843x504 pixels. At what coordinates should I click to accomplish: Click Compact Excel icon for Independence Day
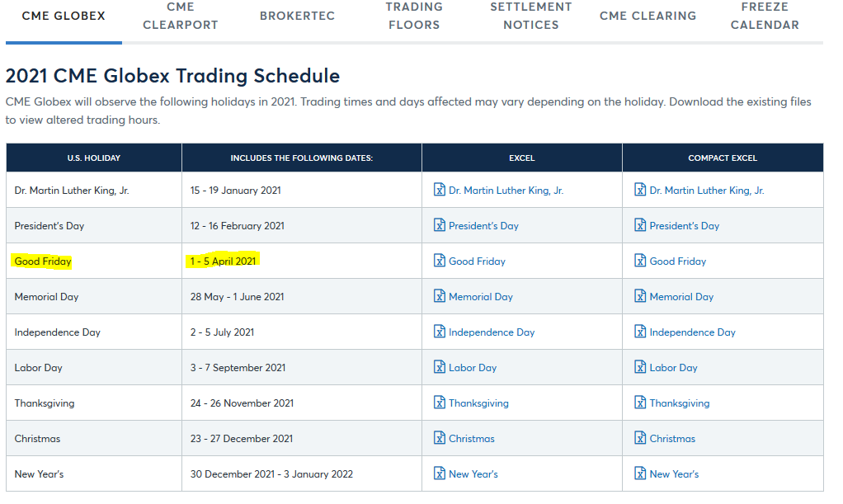(x=640, y=332)
